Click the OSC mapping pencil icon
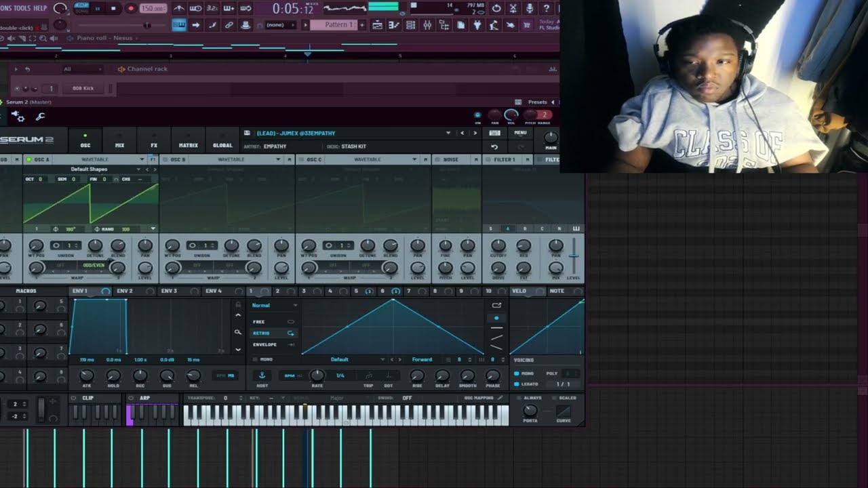Viewport: 868px width, 488px height. pyautogui.click(x=500, y=397)
